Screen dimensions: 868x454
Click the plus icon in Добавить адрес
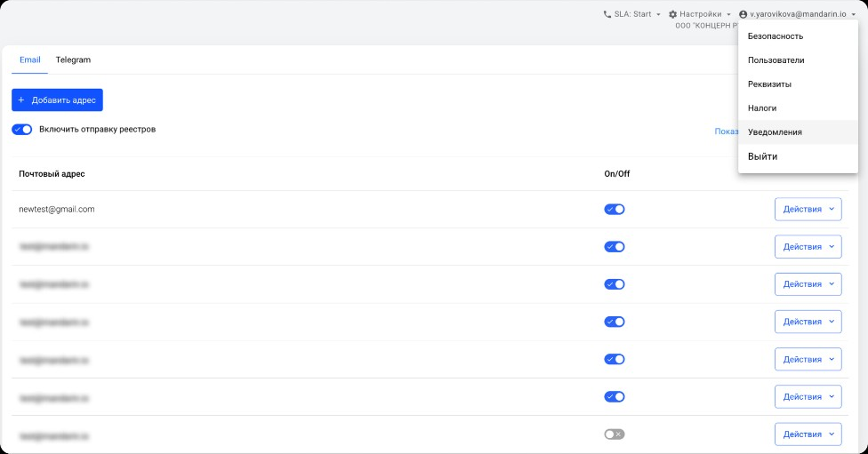coord(21,100)
